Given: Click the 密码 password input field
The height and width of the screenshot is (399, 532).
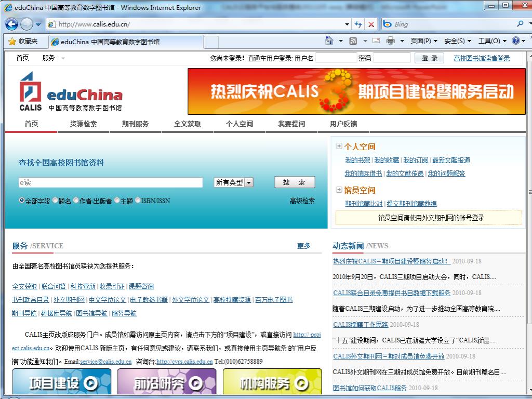Looking at the screenshot, I should [392, 58].
